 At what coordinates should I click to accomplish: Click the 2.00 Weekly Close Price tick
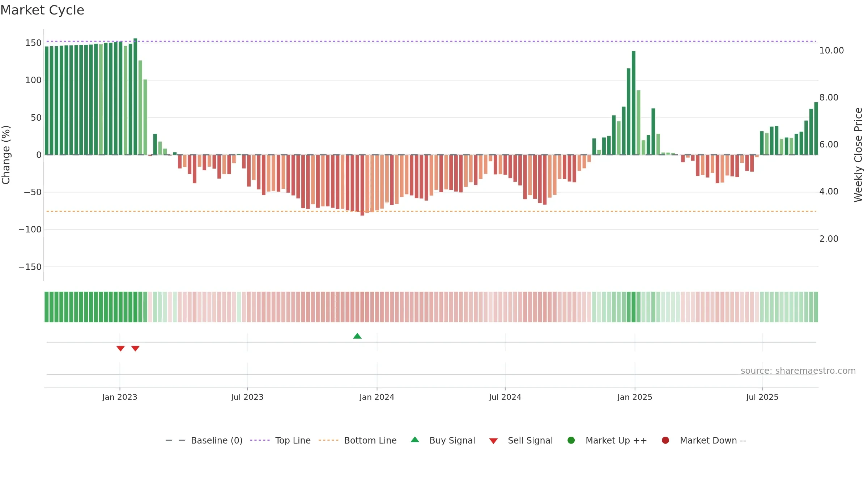(x=829, y=239)
